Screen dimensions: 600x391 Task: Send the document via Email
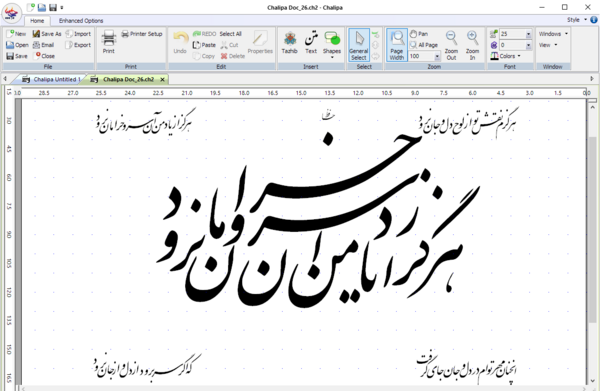coord(43,45)
